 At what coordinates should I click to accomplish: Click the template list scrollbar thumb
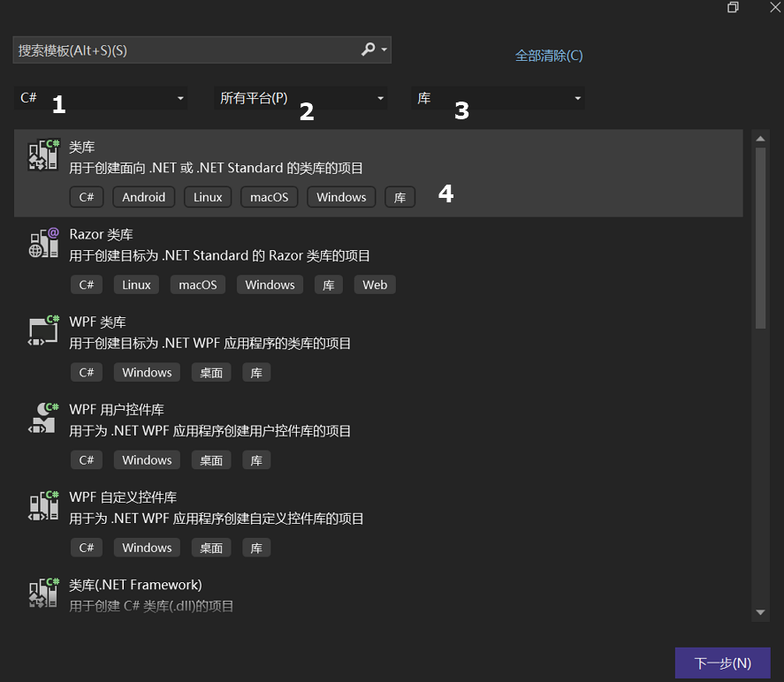[x=760, y=239]
